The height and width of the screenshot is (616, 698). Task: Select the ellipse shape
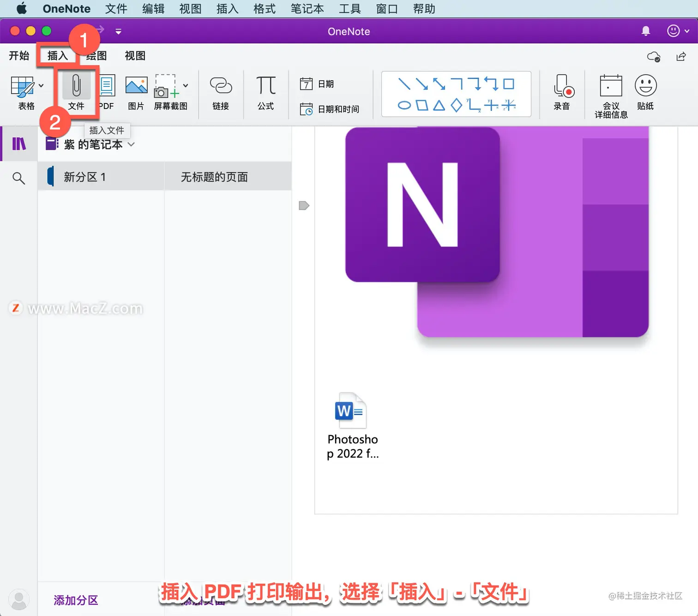click(404, 105)
